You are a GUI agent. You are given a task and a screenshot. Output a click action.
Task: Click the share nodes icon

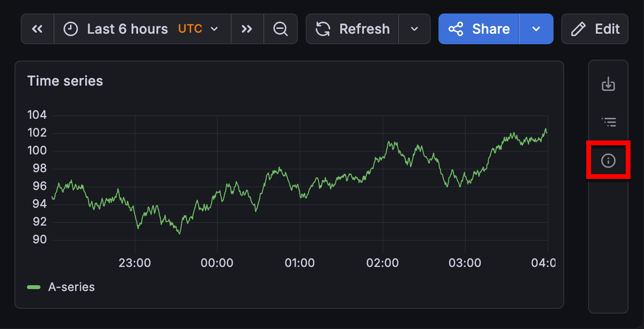click(x=456, y=29)
